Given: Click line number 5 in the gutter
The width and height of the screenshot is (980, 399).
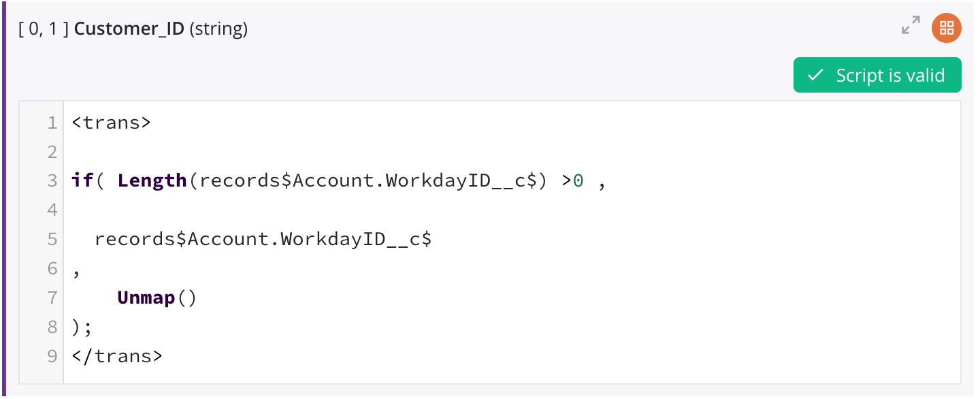Looking at the screenshot, I should point(52,238).
